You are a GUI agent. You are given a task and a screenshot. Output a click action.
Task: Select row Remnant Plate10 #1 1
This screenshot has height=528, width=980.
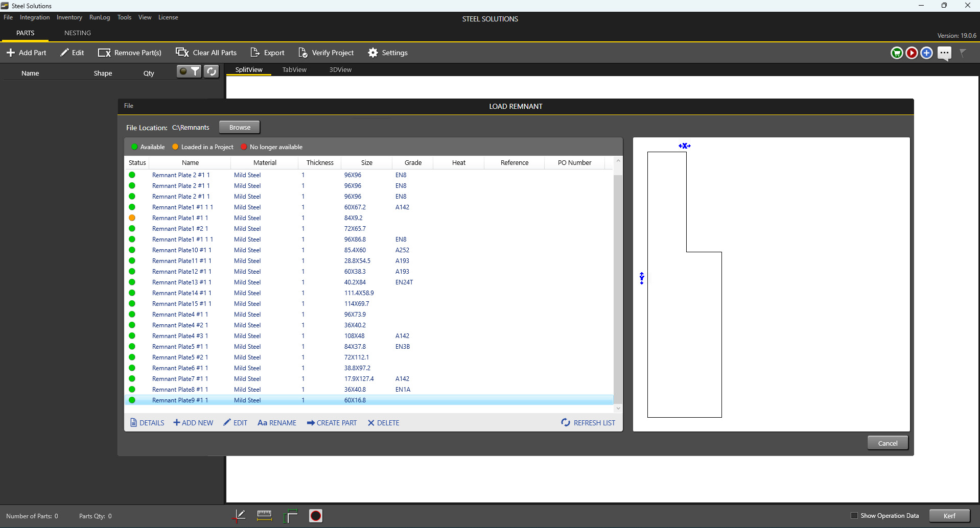click(369, 250)
